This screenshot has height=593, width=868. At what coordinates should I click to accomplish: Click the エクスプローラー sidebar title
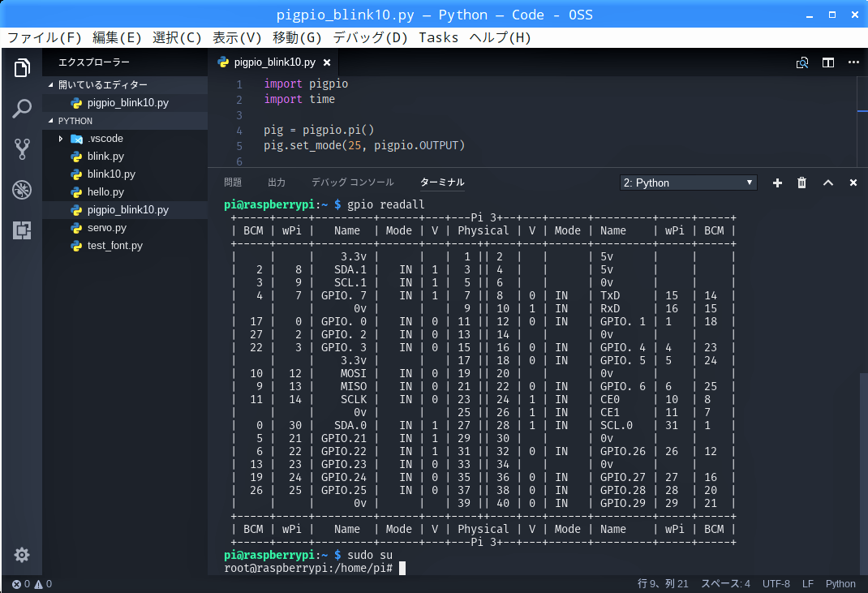click(94, 62)
